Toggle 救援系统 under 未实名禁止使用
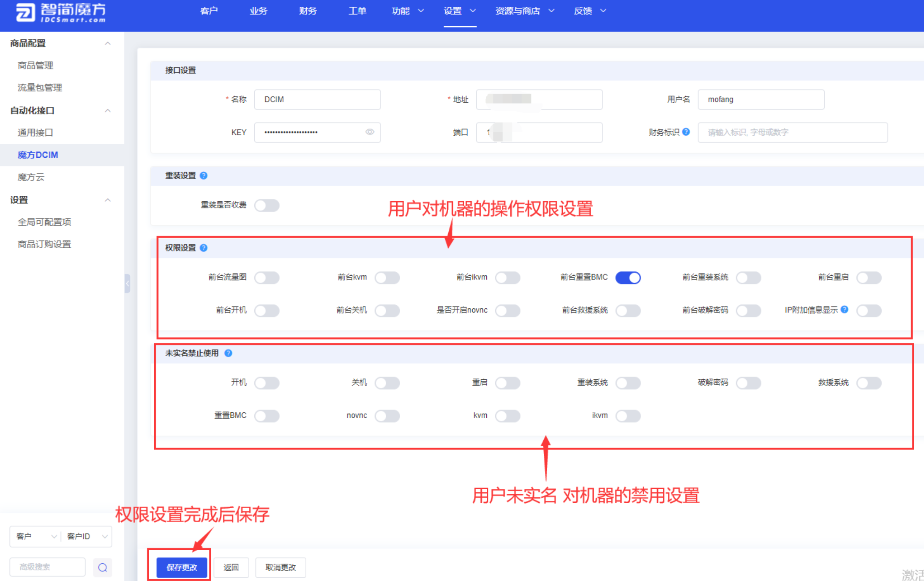The image size is (924, 581). click(869, 383)
